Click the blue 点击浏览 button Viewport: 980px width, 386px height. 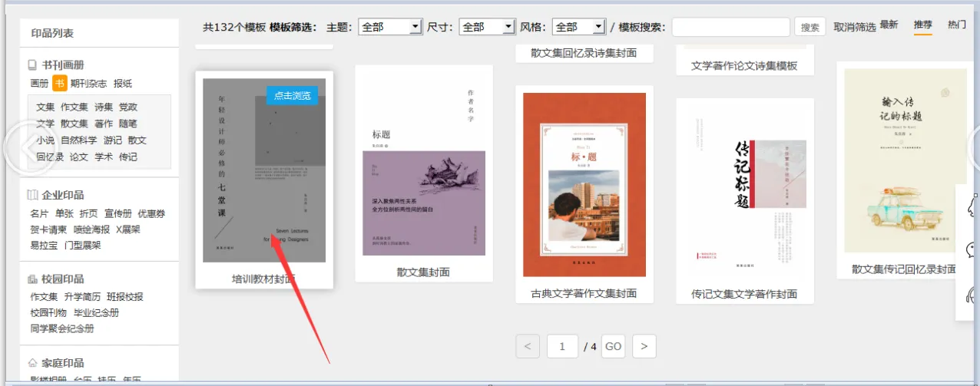click(292, 95)
